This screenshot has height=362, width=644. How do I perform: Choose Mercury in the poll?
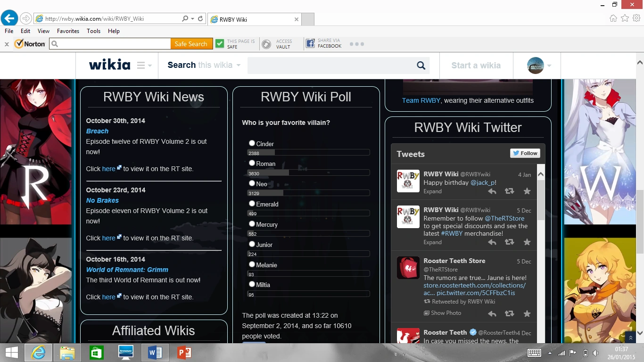[252, 224]
